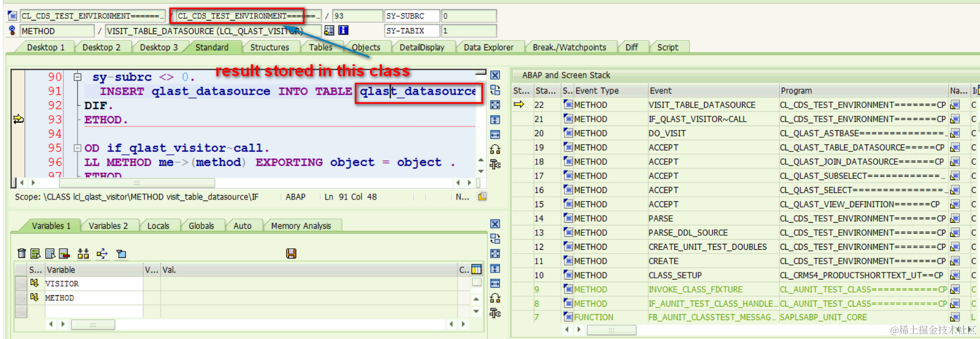Click the Event Type column header
The width and height of the screenshot is (980, 339).
[x=610, y=90]
